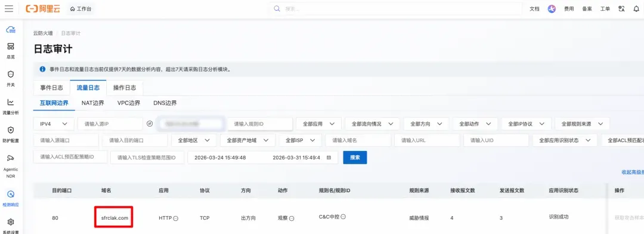Image resolution: width=644 pixels, height=234 pixels.
Task: Click the blue 搜索 button
Action: tap(355, 158)
